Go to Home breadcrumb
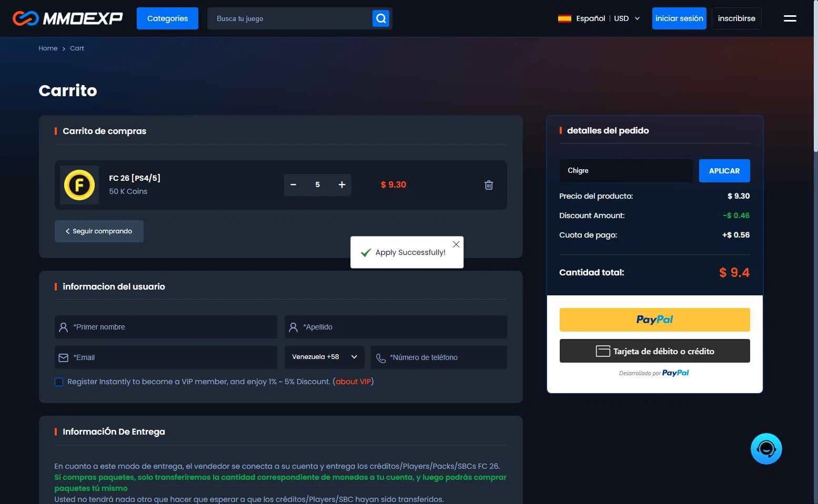 pos(48,48)
